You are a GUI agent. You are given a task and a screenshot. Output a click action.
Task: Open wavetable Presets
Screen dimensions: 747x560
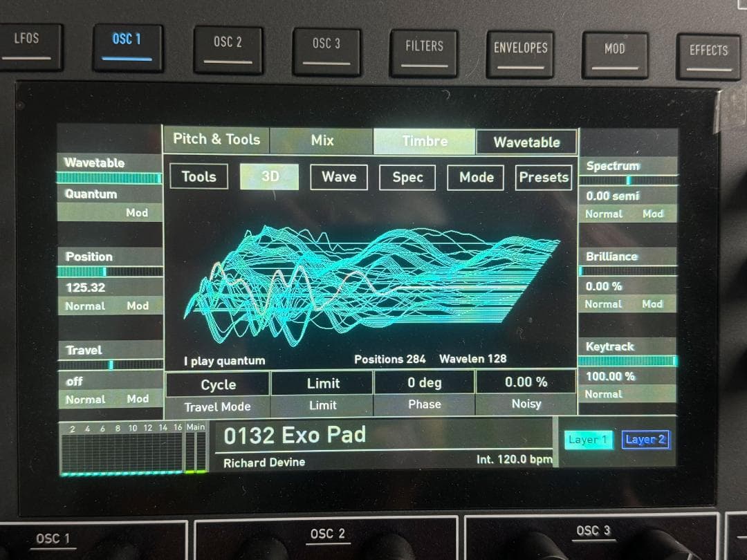544,177
